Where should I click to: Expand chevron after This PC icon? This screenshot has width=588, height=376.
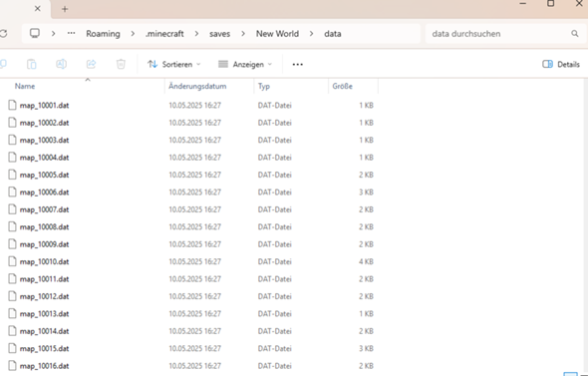coord(53,33)
